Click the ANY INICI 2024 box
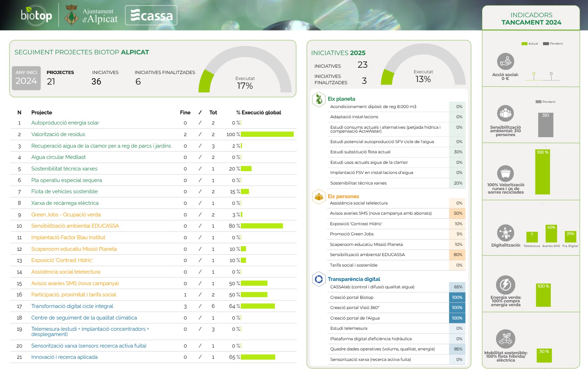Screen dimensions: 588x376 click(26, 78)
